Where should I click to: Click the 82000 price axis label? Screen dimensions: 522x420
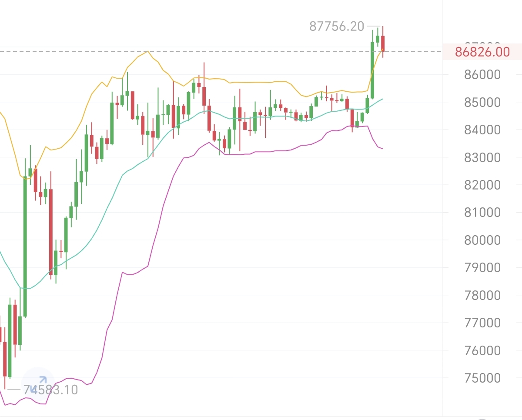pyautogui.click(x=482, y=185)
